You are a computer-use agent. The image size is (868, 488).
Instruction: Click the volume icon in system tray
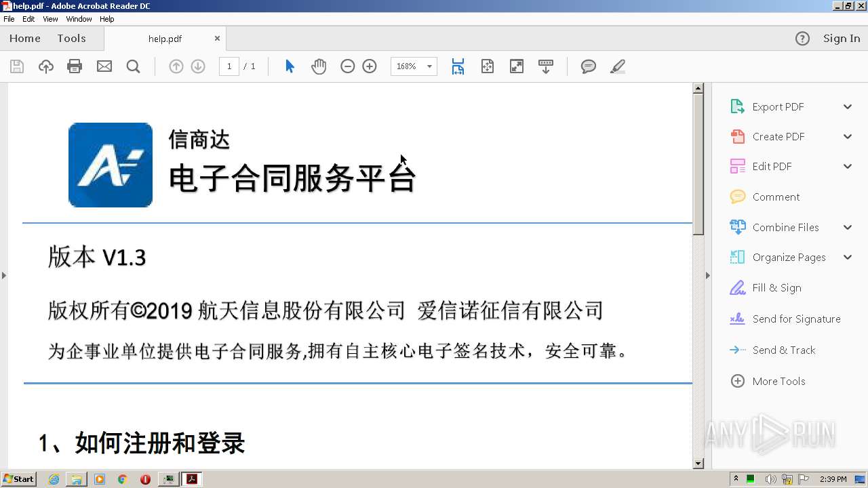tap(771, 479)
